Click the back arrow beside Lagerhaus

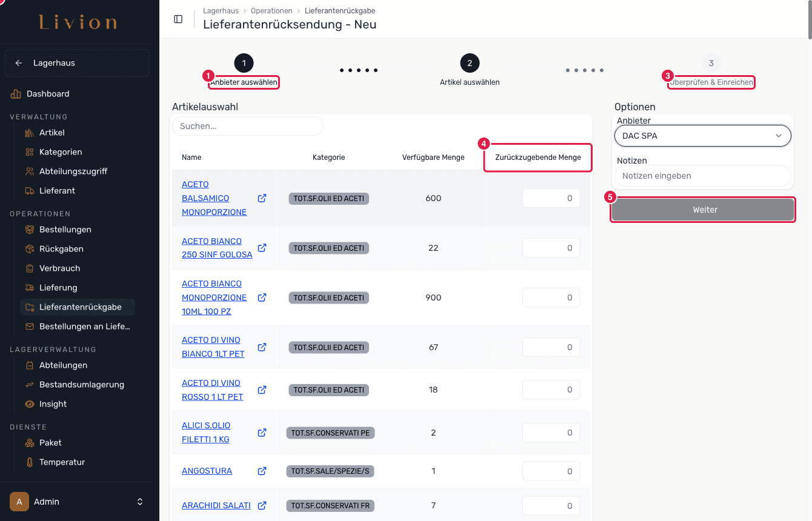(19, 63)
